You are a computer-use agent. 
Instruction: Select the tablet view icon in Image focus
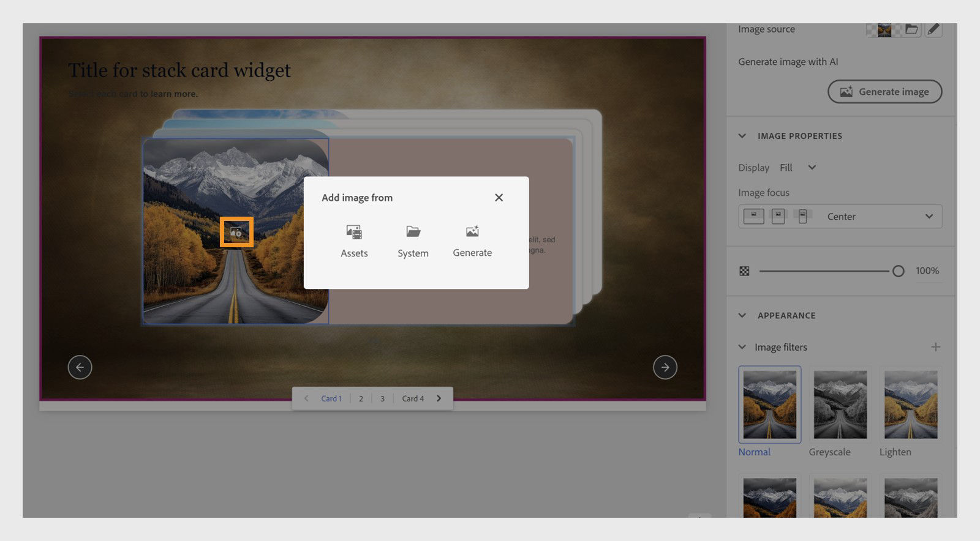pos(778,216)
